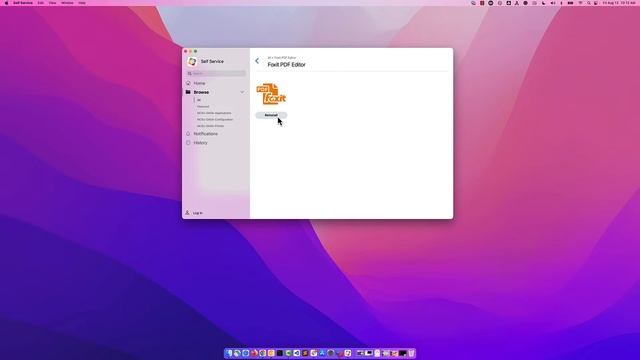640x360 pixels.
Task: Focus the sidebar Search field
Action: [216, 73]
